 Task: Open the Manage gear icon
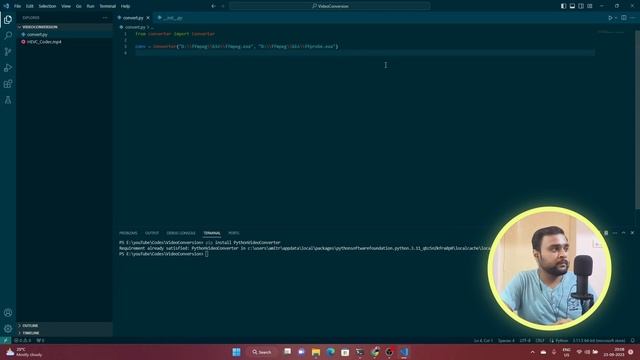click(x=8, y=329)
